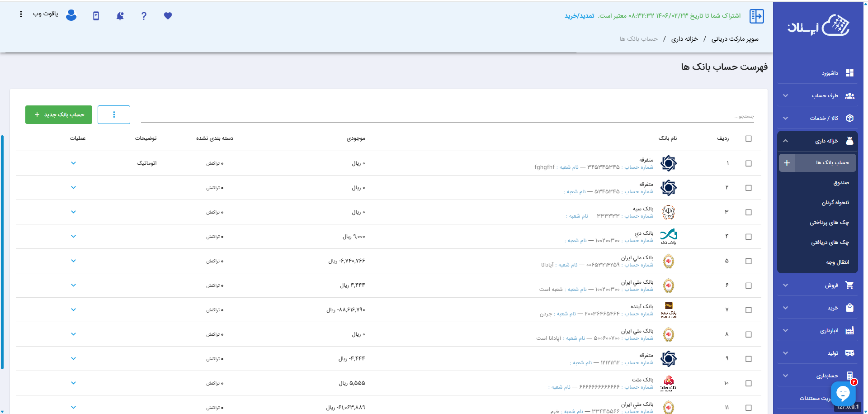Click the Bank Melli logo in row ۵

click(669, 261)
